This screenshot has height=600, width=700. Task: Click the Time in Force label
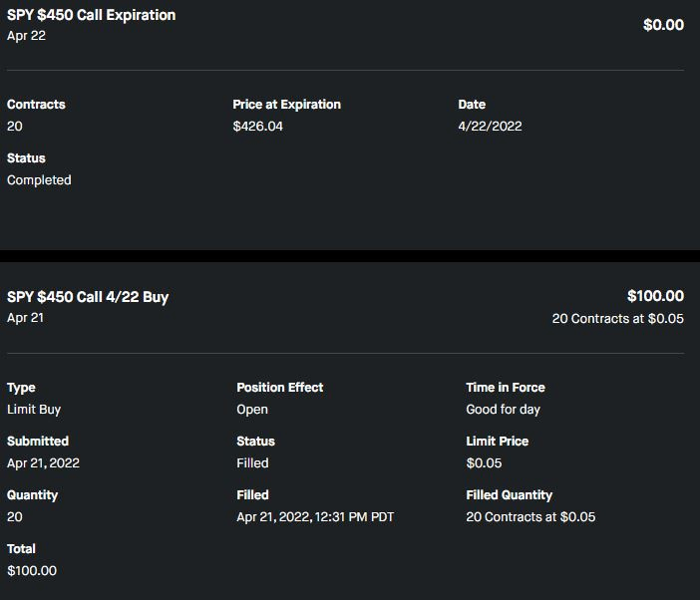click(505, 388)
